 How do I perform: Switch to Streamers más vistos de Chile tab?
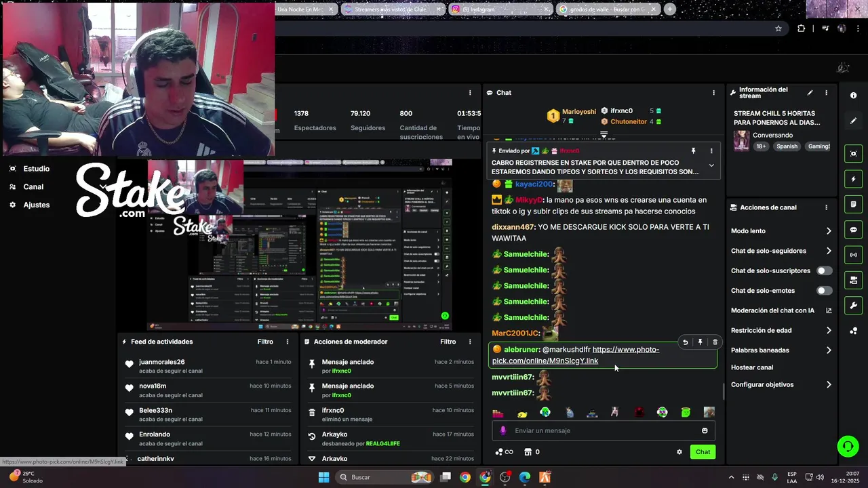tap(393, 9)
